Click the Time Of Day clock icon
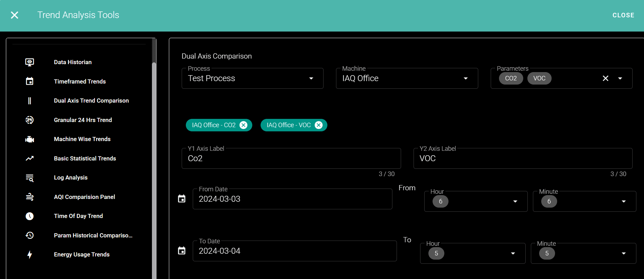This screenshot has height=279, width=644. 30,216
